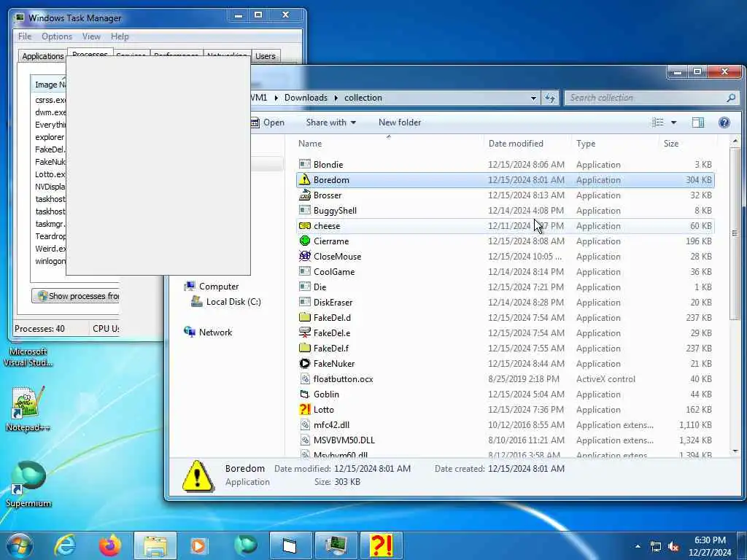Expand the address bar history dropdown
This screenshot has height=560, width=747.
pyautogui.click(x=533, y=98)
